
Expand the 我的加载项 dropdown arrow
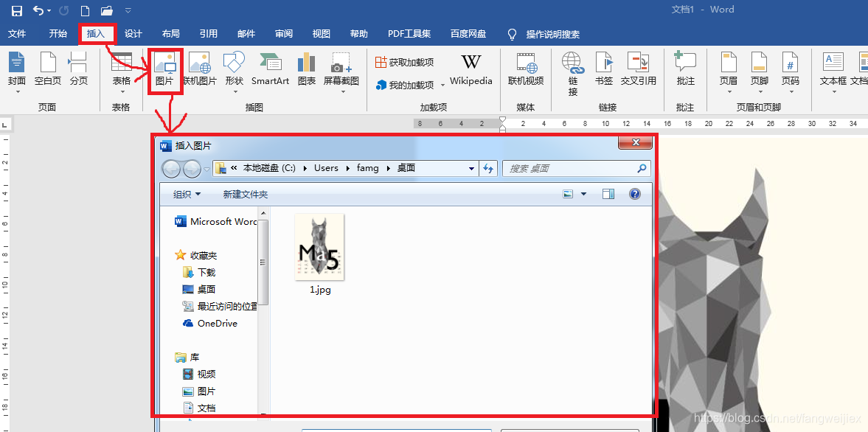pyautogui.click(x=442, y=86)
